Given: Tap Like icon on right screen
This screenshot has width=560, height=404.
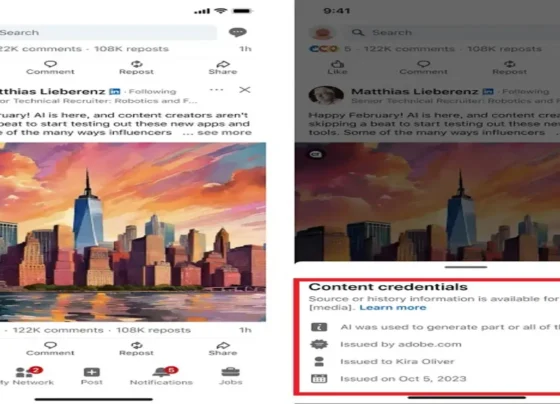Looking at the screenshot, I should tap(338, 67).
